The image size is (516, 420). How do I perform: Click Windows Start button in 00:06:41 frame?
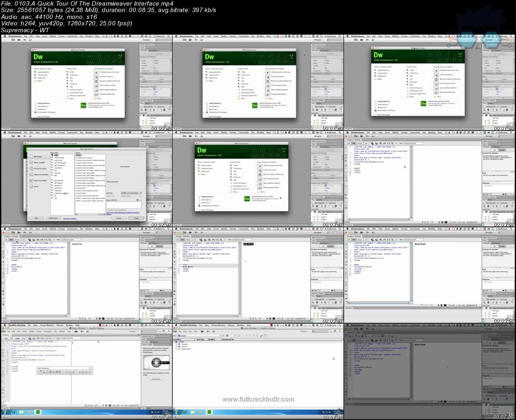click(4, 412)
